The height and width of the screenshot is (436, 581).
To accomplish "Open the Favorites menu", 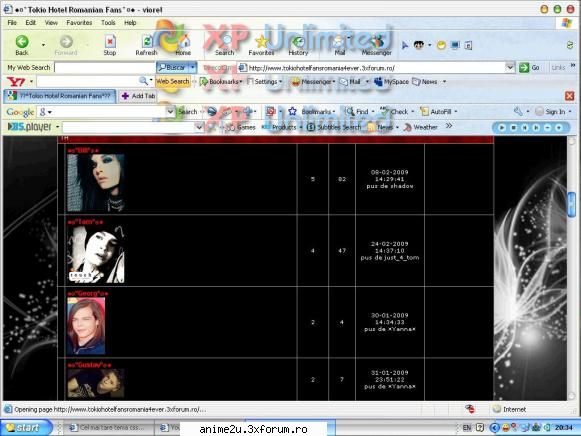I will point(79,23).
